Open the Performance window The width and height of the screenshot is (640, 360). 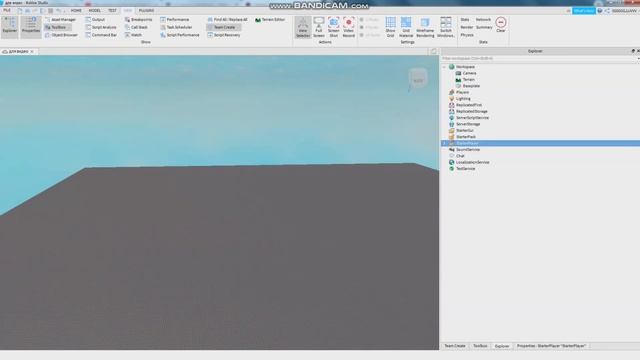175,20
